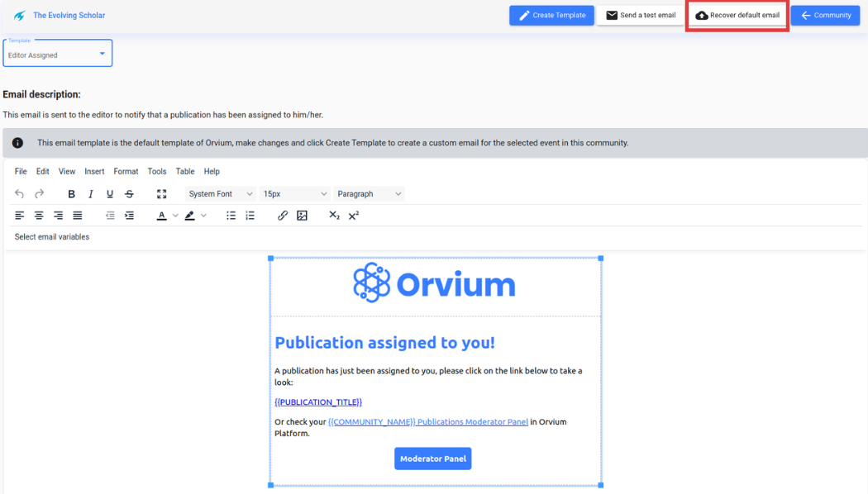Expand the text color picker arrow
The height and width of the screenshot is (494, 868).
(x=175, y=215)
